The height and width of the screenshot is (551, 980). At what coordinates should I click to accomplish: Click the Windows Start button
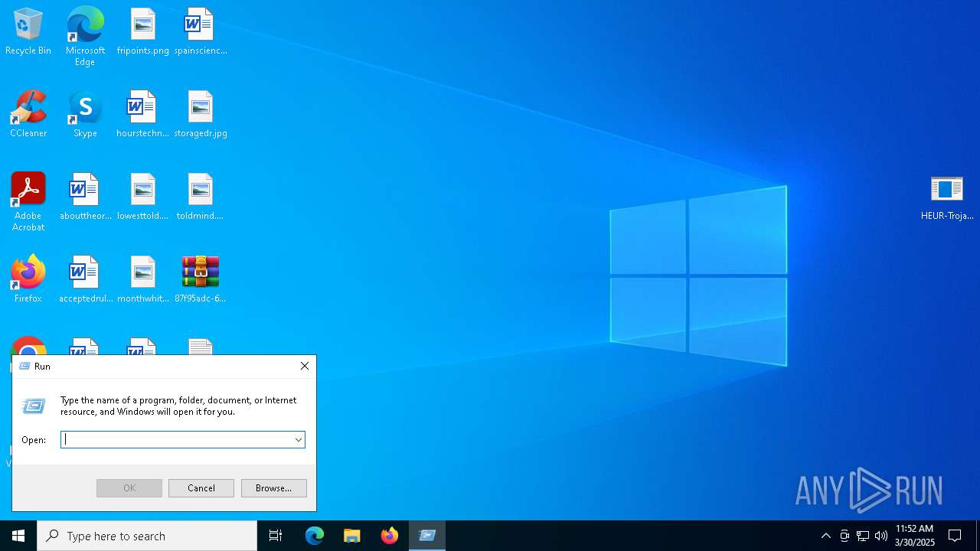(18, 536)
